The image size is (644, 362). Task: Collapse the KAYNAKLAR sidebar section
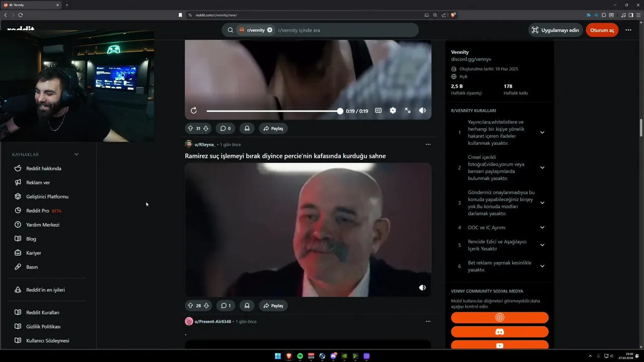(76, 154)
